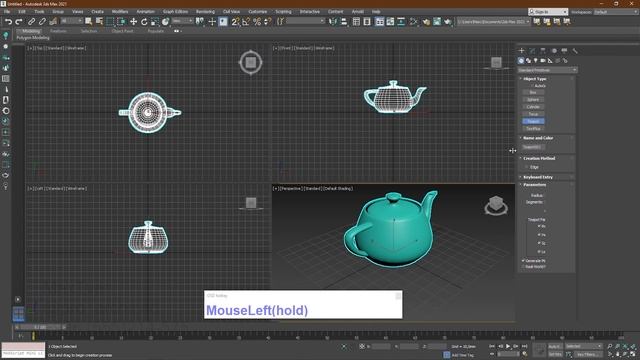Click the Mirror tool icon
The image size is (640, 360).
(x=333, y=22)
